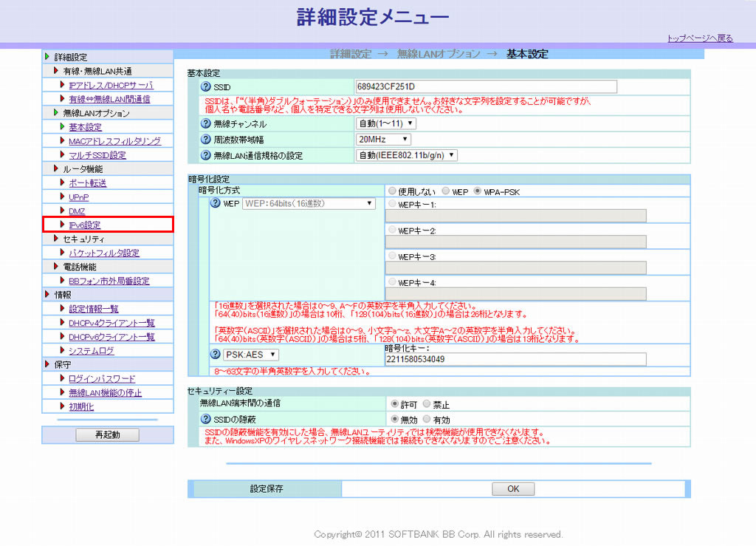Go to MACアドレスフィルタリング in sidebar
The image size is (756, 546).
[114, 140]
